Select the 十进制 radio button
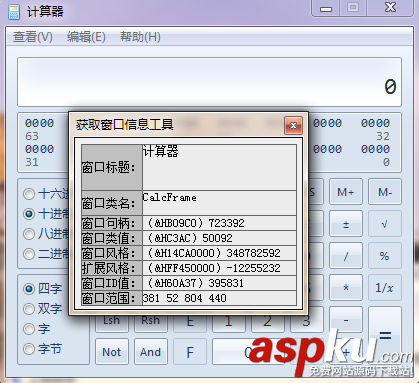The image size is (419, 383). [x=29, y=214]
